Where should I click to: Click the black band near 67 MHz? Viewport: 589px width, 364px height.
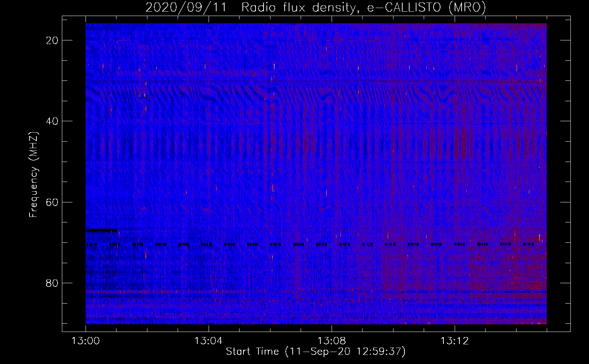pos(102,230)
